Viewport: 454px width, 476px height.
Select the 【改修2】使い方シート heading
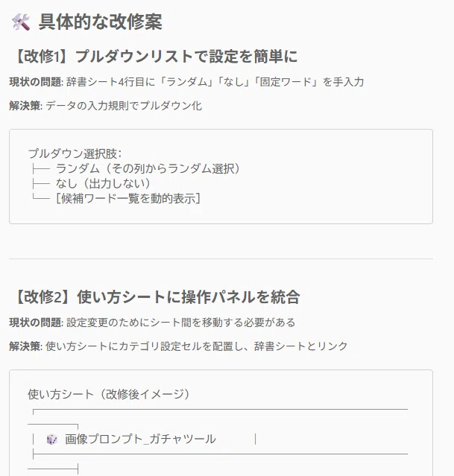tap(155, 297)
